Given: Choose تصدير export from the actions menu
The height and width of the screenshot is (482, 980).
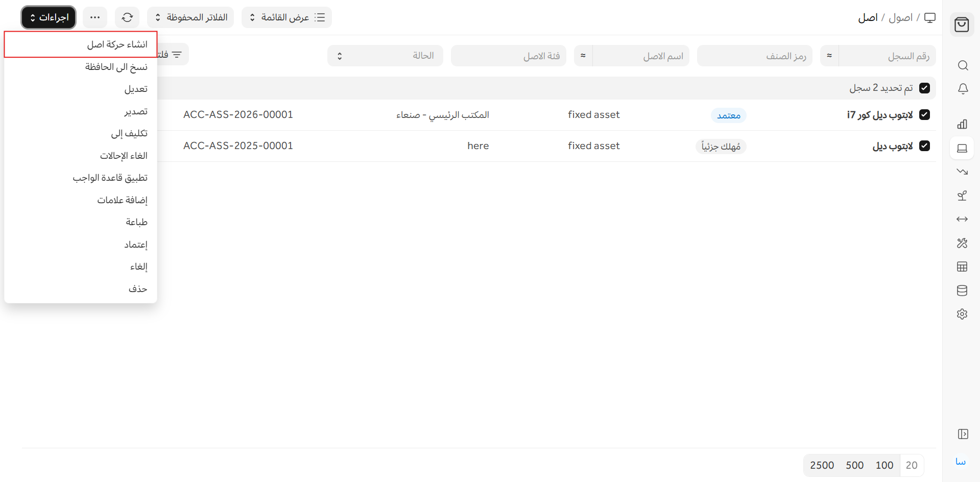Looking at the screenshot, I should coord(136,111).
